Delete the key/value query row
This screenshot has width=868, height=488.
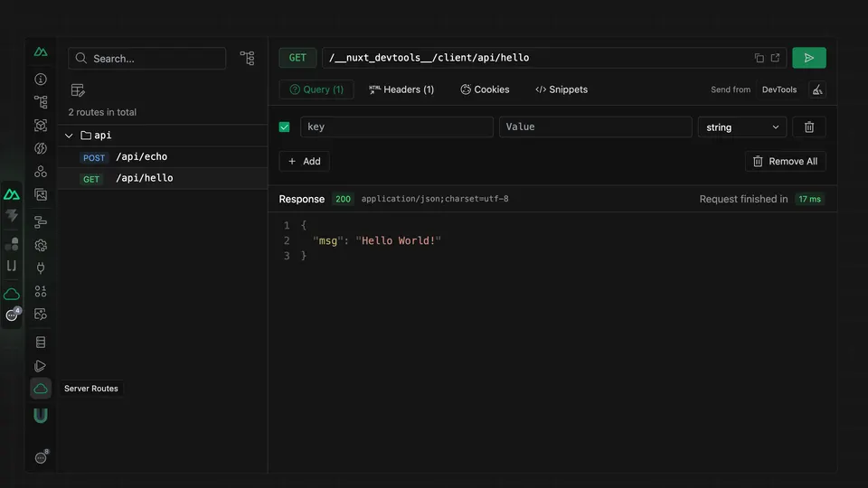click(808, 127)
